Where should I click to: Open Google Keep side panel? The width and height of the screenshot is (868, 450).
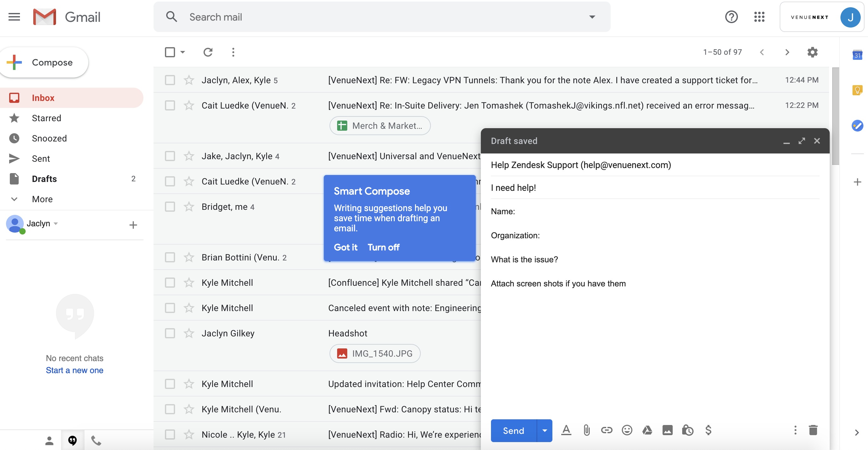pyautogui.click(x=857, y=90)
